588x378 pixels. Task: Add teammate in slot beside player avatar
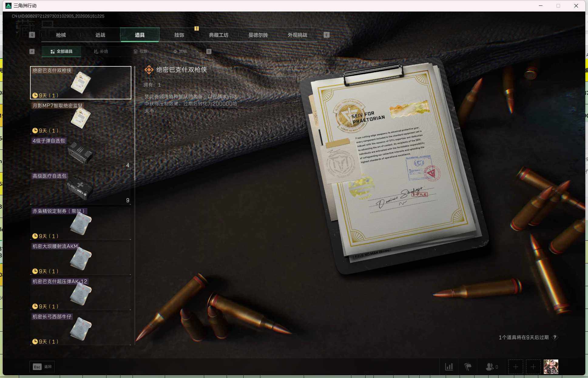pos(533,367)
